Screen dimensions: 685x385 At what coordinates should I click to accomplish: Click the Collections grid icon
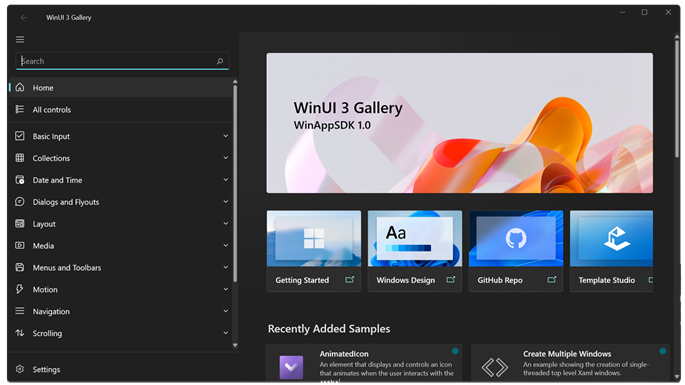pyautogui.click(x=20, y=158)
